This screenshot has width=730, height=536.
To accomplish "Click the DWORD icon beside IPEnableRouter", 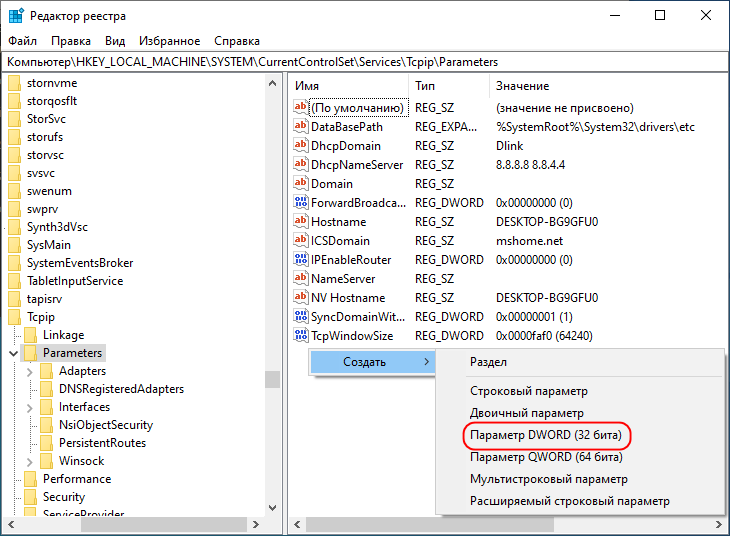I will (x=300, y=259).
